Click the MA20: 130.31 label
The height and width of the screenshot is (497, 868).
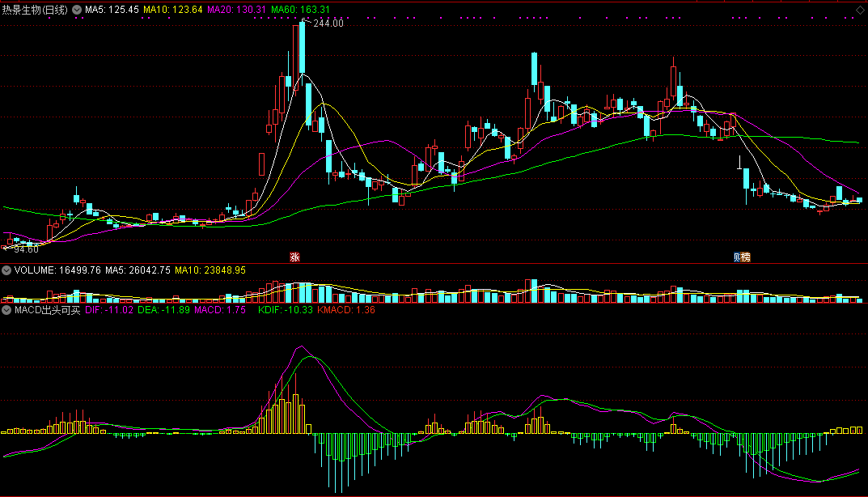click(x=236, y=10)
